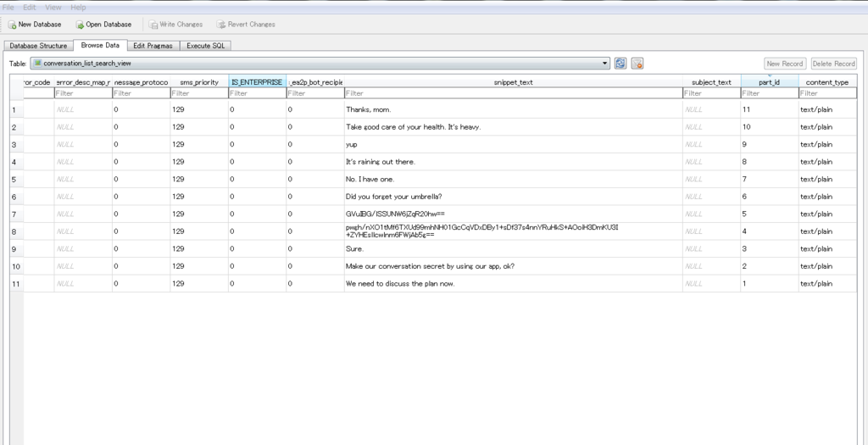
Task: Open the View menu
Action: [53, 7]
